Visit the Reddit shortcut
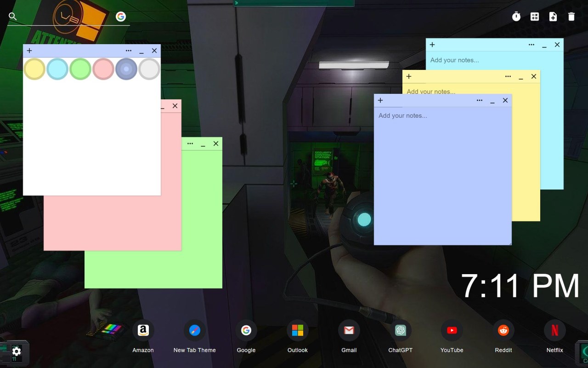The height and width of the screenshot is (368, 588). 503,337
